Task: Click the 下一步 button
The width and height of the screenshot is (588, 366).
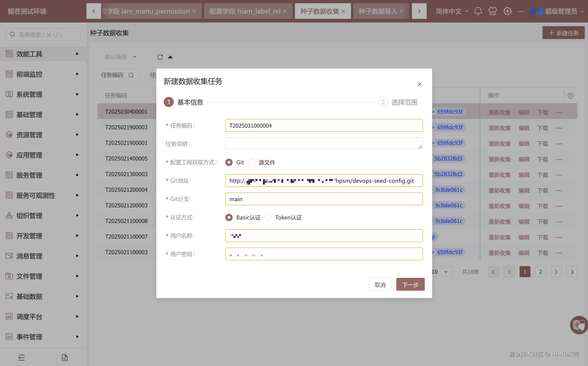Action: click(410, 284)
